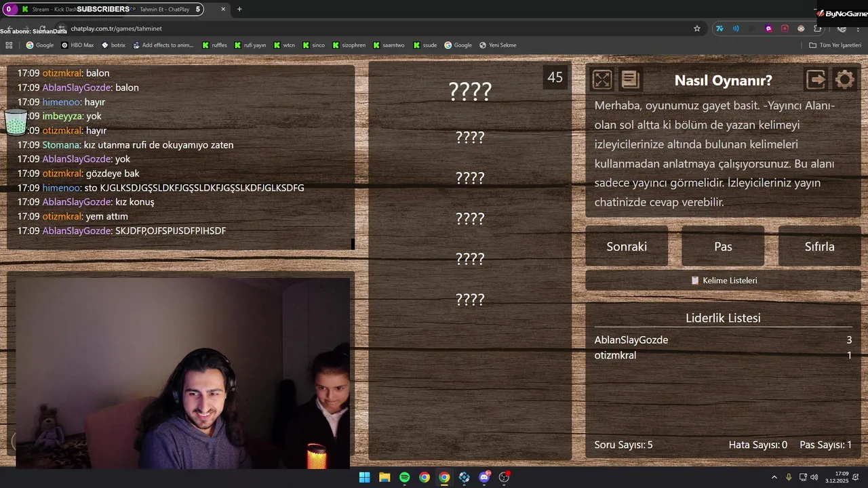The image size is (868, 488).
Task: Click the Sonraki button
Action: click(x=627, y=247)
